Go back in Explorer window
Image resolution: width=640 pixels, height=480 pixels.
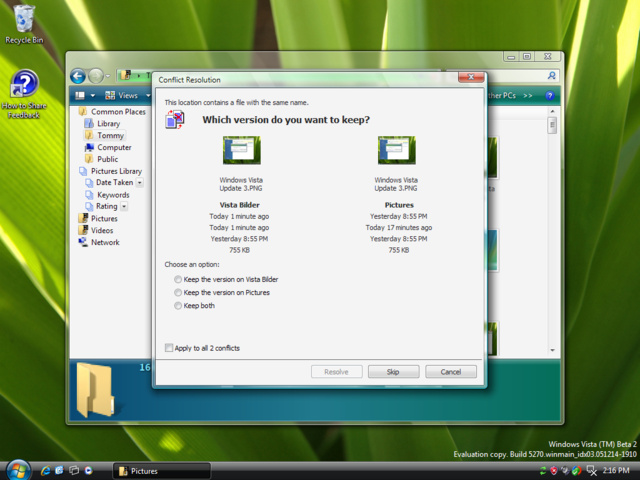[x=78, y=76]
